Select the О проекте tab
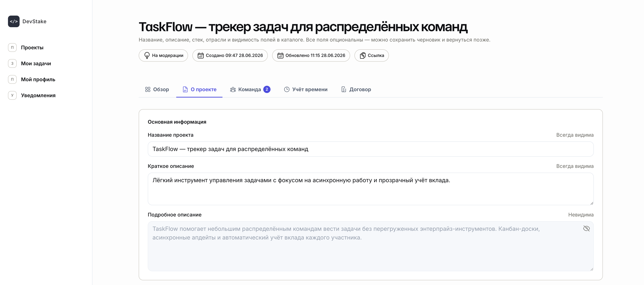644x285 pixels. [x=199, y=90]
